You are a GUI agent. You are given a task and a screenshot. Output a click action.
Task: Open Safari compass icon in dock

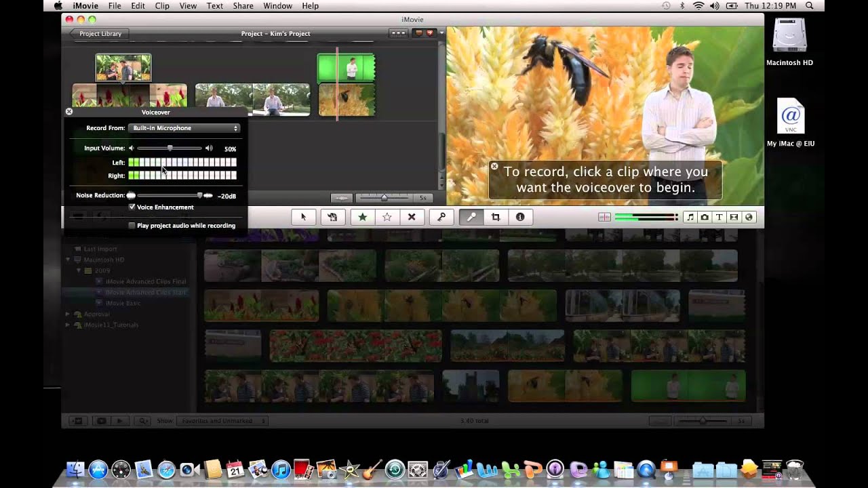(166, 469)
